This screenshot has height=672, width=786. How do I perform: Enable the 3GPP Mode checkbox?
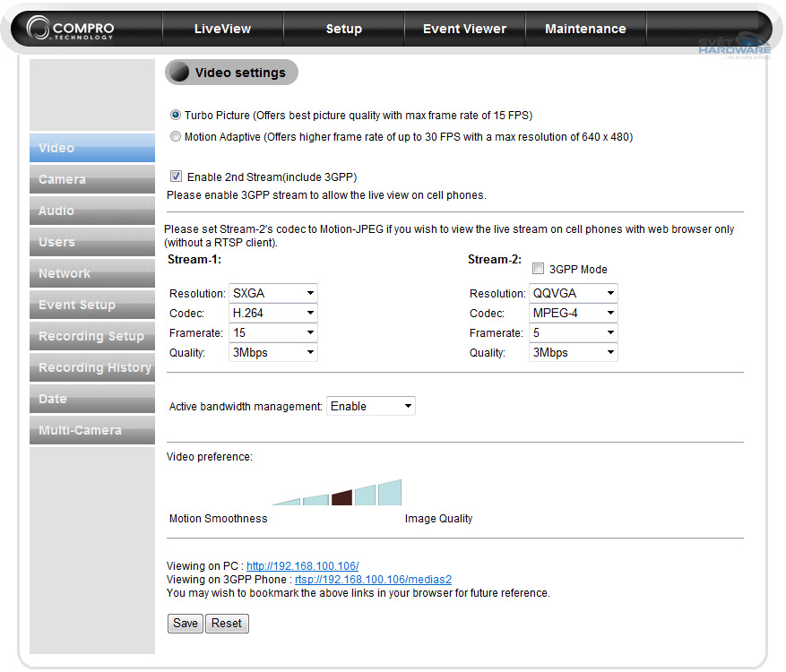[538, 269]
